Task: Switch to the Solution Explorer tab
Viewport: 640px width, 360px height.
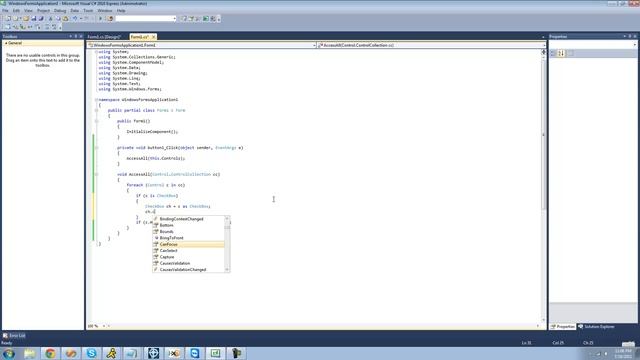Action: (596, 327)
